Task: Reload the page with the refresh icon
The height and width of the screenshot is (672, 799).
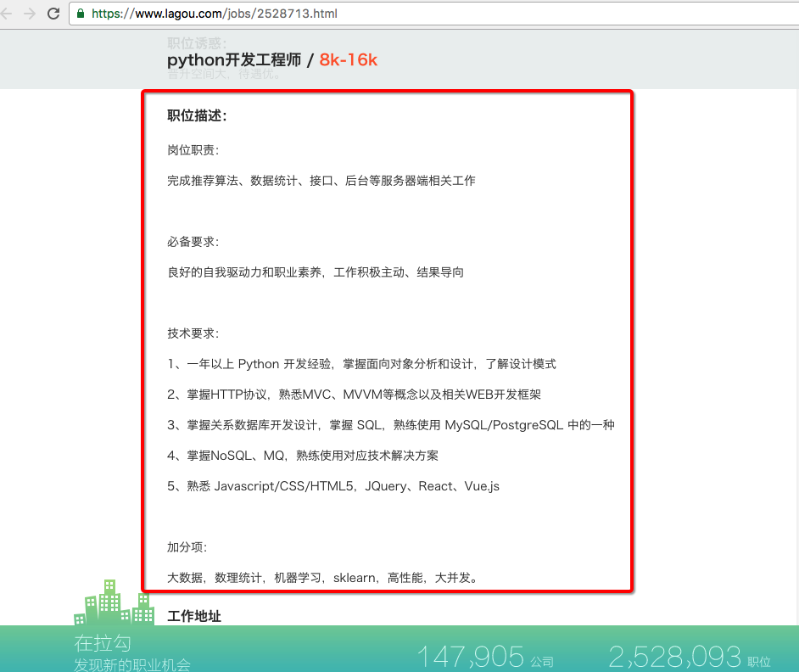Action: [53, 14]
